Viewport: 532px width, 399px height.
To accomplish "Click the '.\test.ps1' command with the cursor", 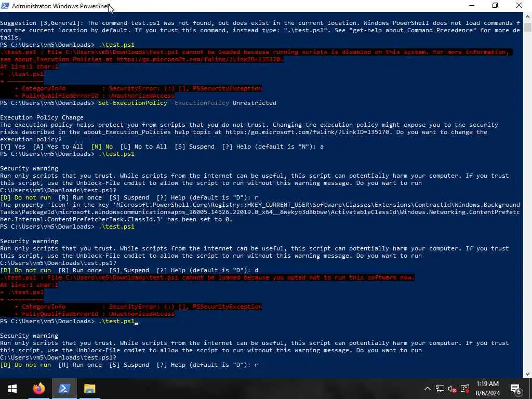I will pos(117,321).
